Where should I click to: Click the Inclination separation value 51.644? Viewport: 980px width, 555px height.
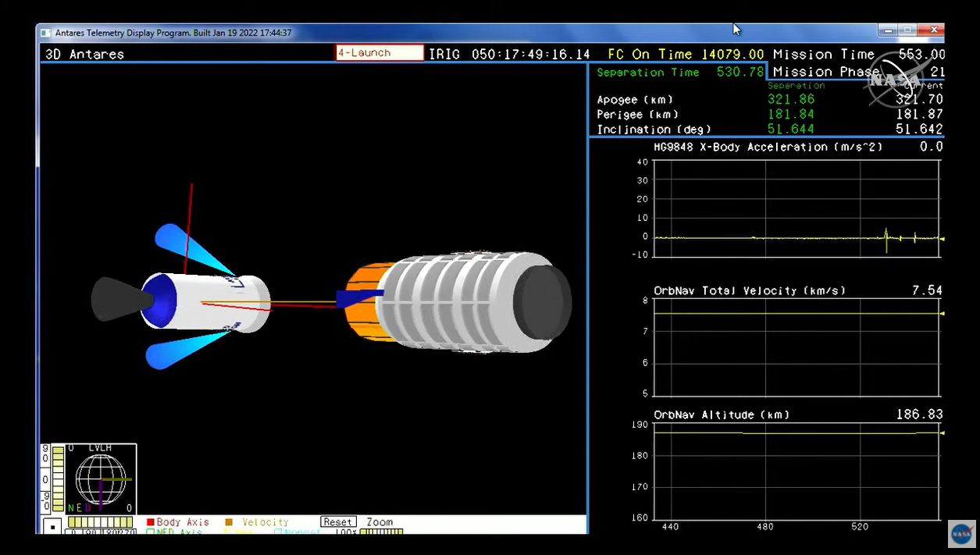(791, 129)
